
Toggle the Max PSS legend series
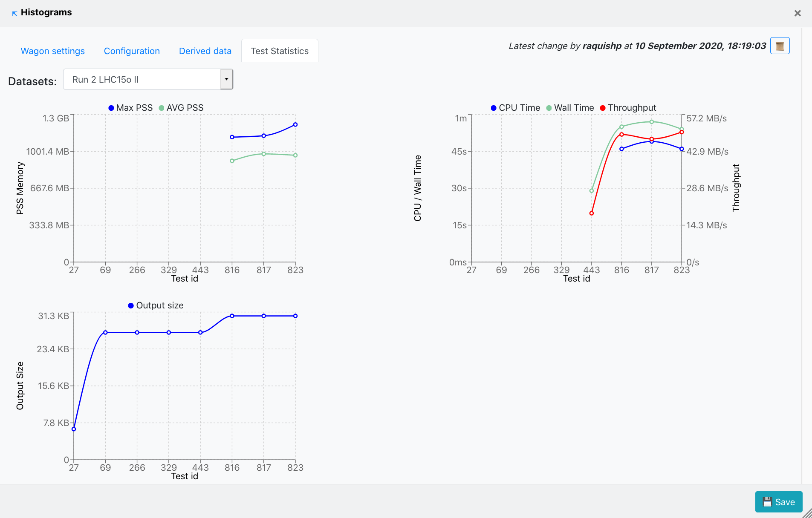130,108
